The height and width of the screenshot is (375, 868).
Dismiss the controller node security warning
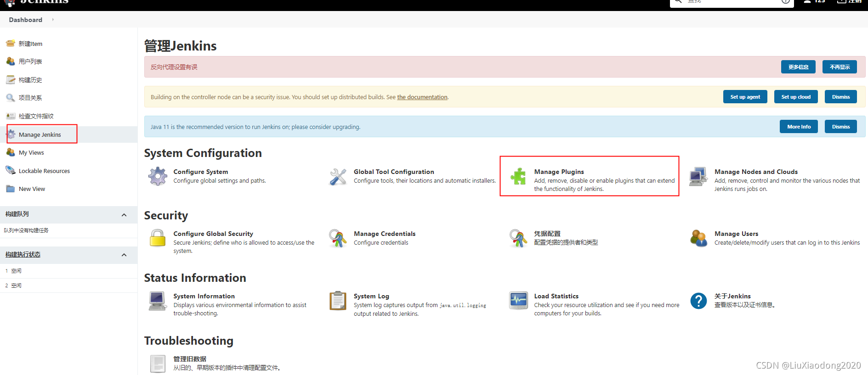(841, 97)
